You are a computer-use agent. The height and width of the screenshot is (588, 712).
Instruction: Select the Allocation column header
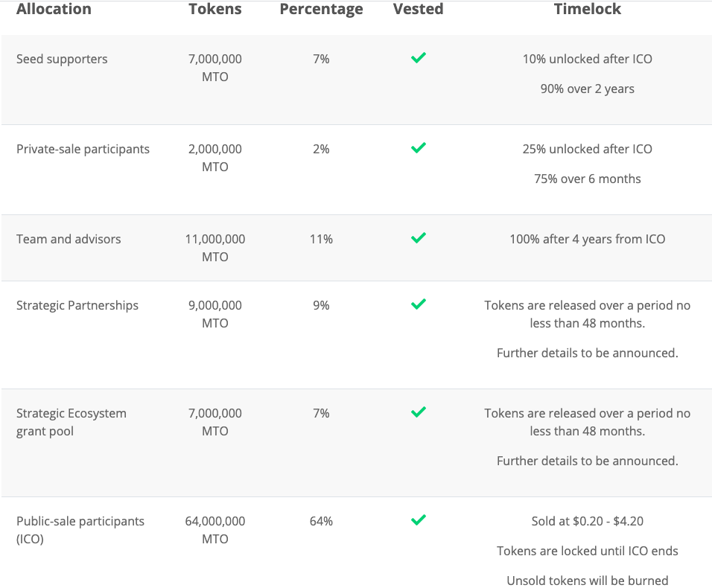tap(54, 9)
